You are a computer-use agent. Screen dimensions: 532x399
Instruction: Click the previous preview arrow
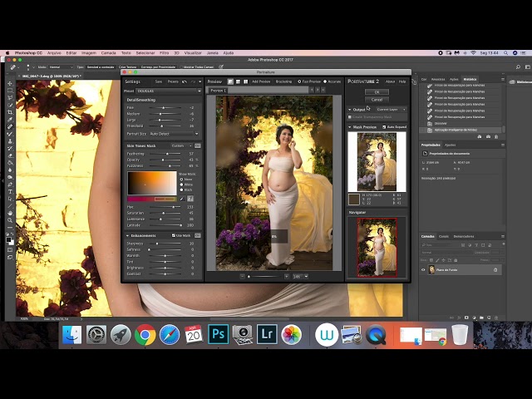coord(312,90)
